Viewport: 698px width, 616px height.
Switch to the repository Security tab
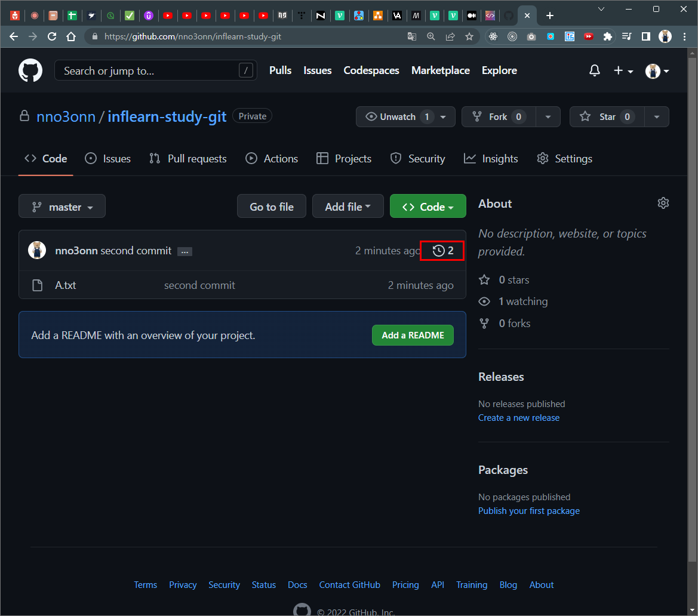pyautogui.click(x=417, y=158)
